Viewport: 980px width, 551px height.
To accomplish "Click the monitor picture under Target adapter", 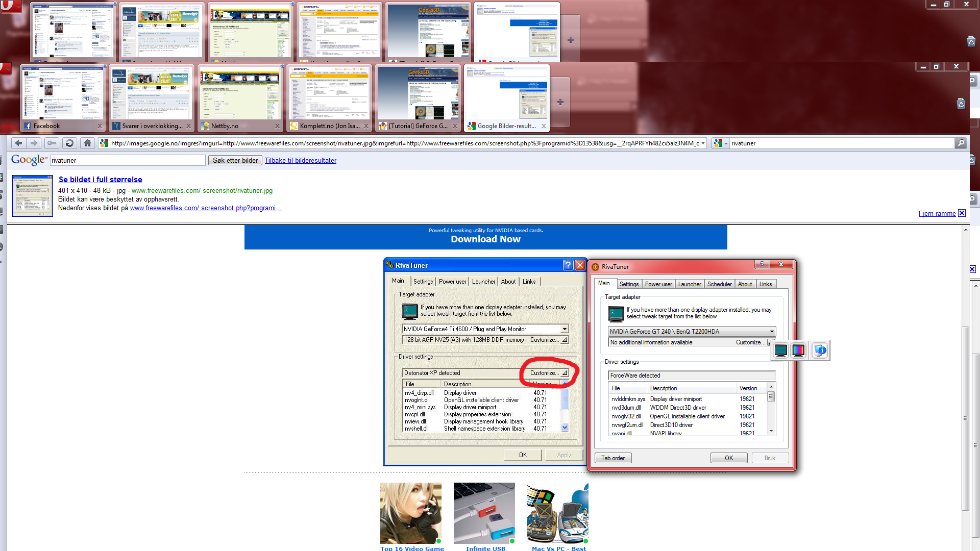I will tap(616, 313).
